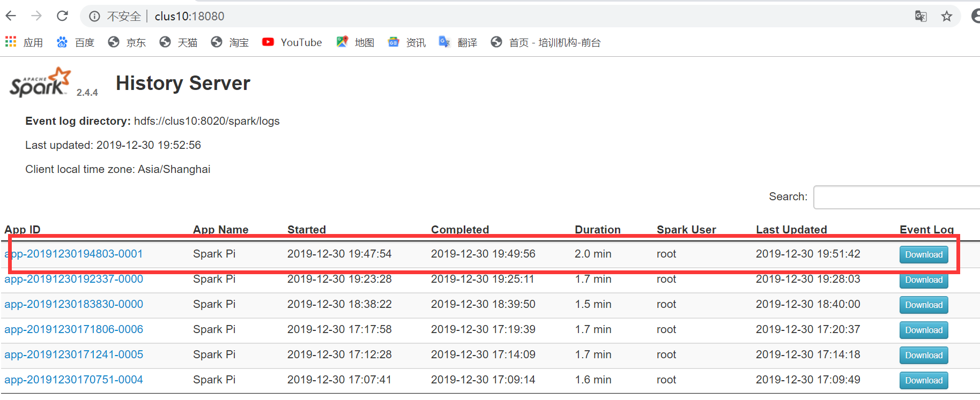
Task: Sort by the Last Updated column header
Action: click(x=791, y=230)
